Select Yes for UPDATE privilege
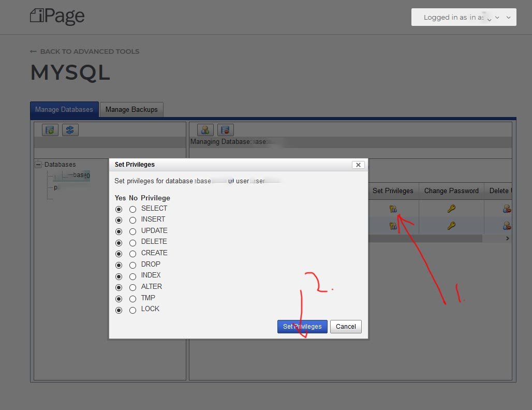The image size is (532, 410). point(119,231)
